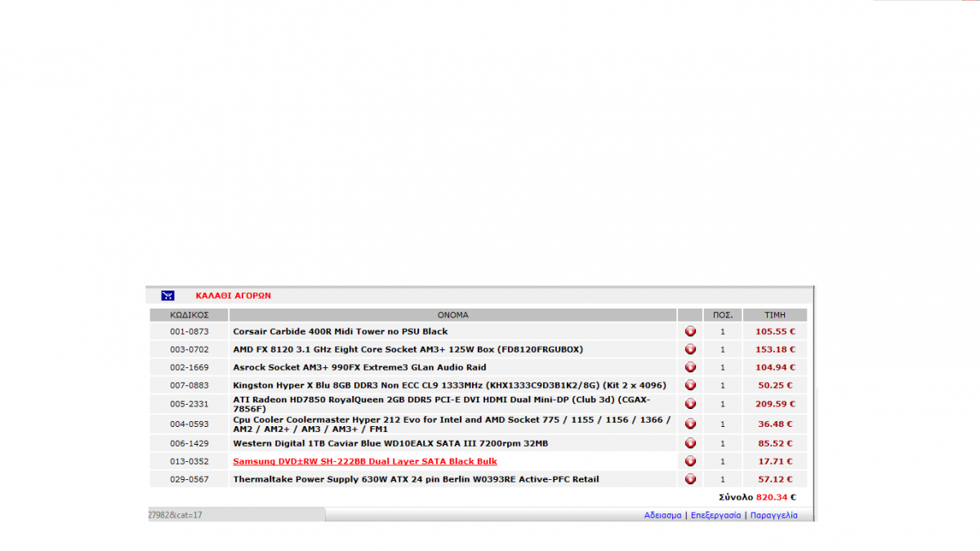The height and width of the screenshot is (551, 980).
Task: Click Asrock Socket AM3+ 990FX product name
Action: pos(359,367)
